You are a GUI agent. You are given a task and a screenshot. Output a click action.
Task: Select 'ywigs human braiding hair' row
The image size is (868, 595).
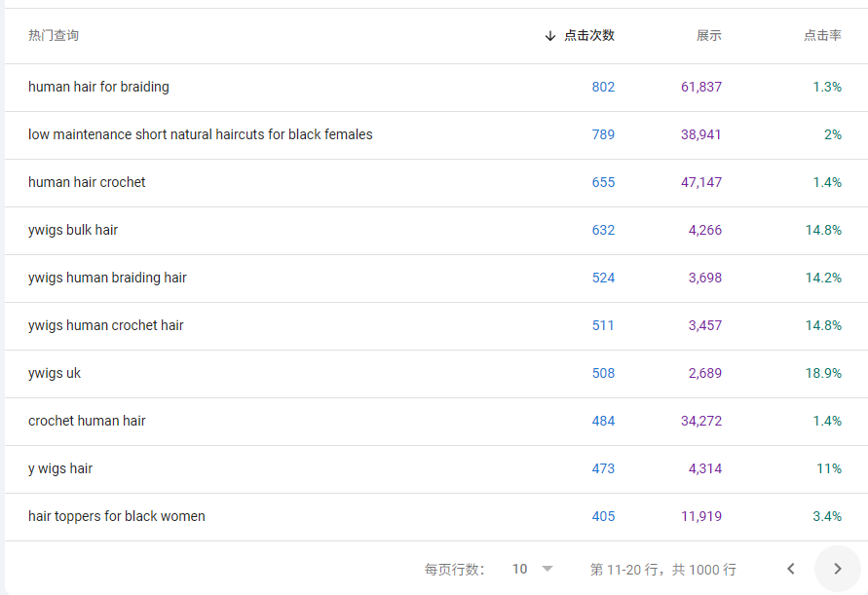(436, 278)
